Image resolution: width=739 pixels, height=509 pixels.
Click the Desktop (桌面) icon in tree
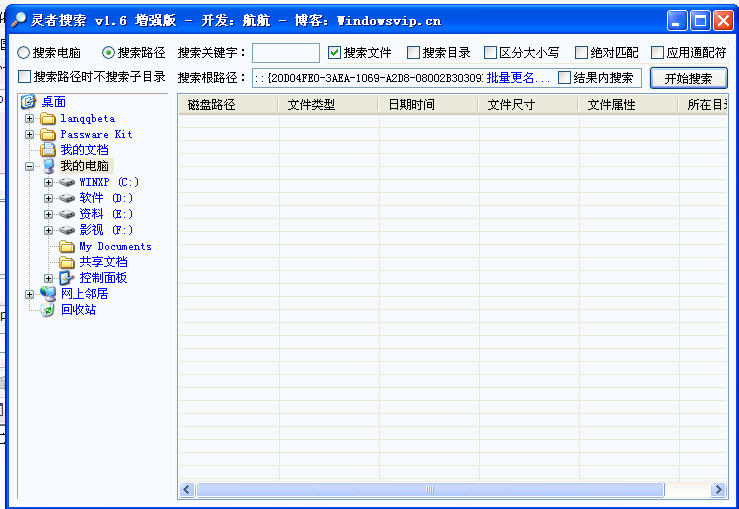tap(28, 102)
